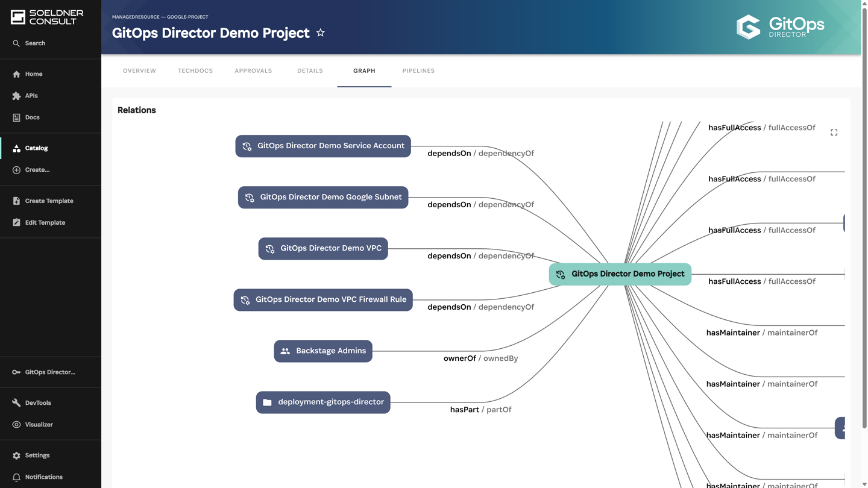The height and width of the screenshot is (488, 868).
Task: Open the Catalog sidebar link
Action: tap(51, 148)
